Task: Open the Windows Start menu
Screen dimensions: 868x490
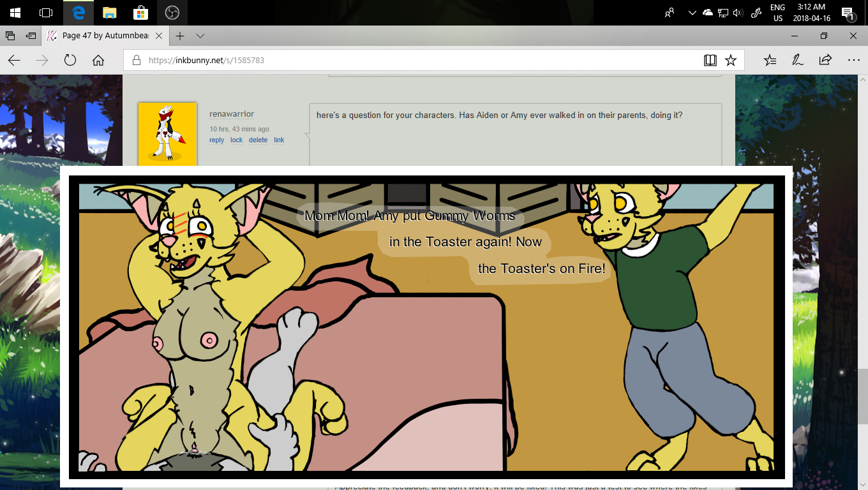Action: (x=15, y=13)
